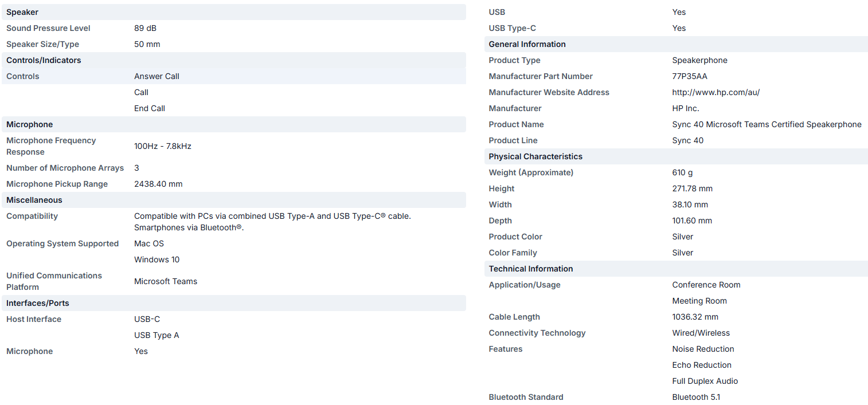Click the part number 77P35AA
868x405 pixels.
tap(691, 76)
